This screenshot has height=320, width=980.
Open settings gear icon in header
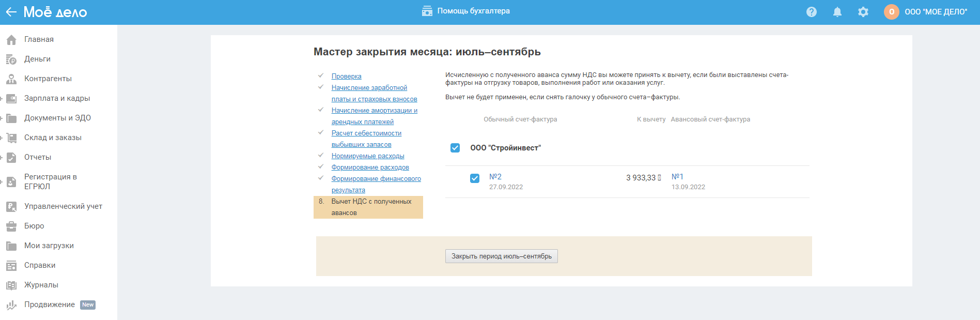click(x=863, y=12)
